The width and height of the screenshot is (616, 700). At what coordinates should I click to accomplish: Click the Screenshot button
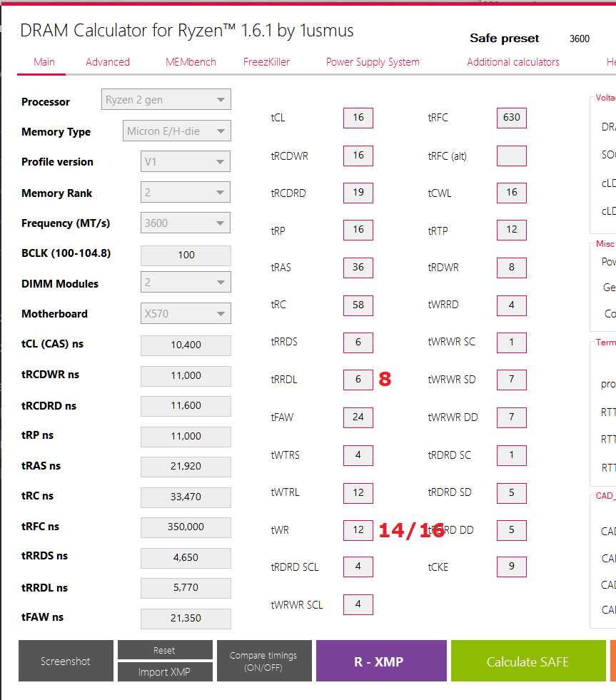point(66,661)
